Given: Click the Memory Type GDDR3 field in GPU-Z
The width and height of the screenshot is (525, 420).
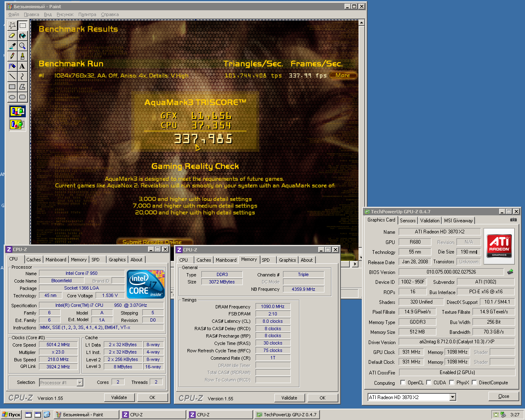Looking at the screenshot, I should (418, 322).
